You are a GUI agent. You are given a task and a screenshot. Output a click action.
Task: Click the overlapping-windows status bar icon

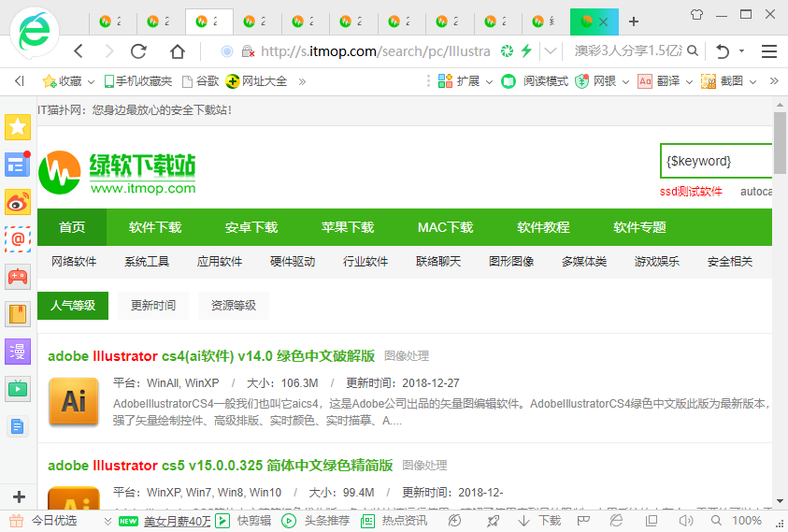pyautogui.click(x=652, y=521)
